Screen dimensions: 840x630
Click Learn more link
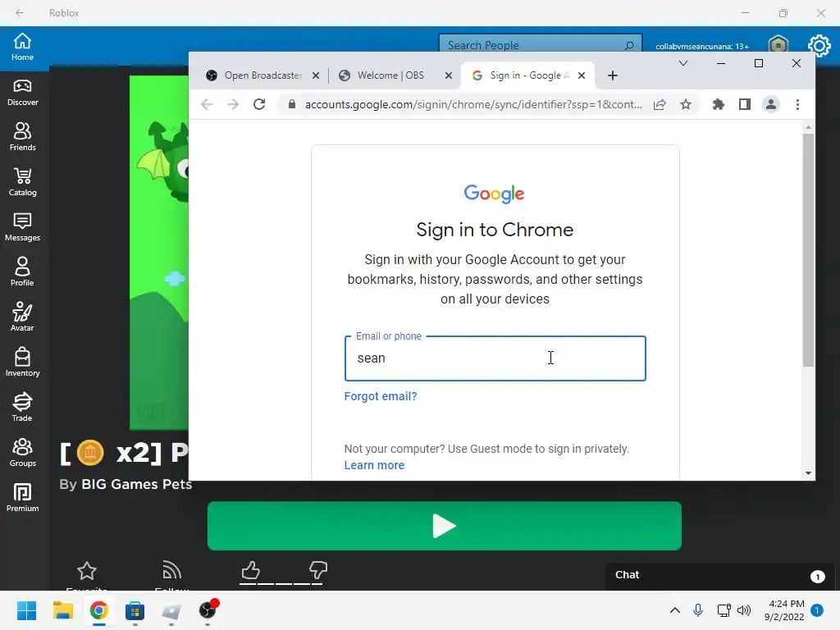tap(374, 465)
